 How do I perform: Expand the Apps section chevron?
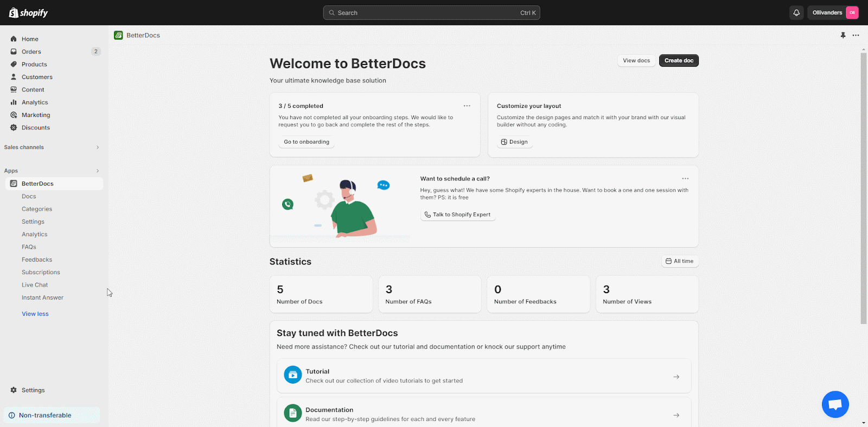[x=98, y=171]
